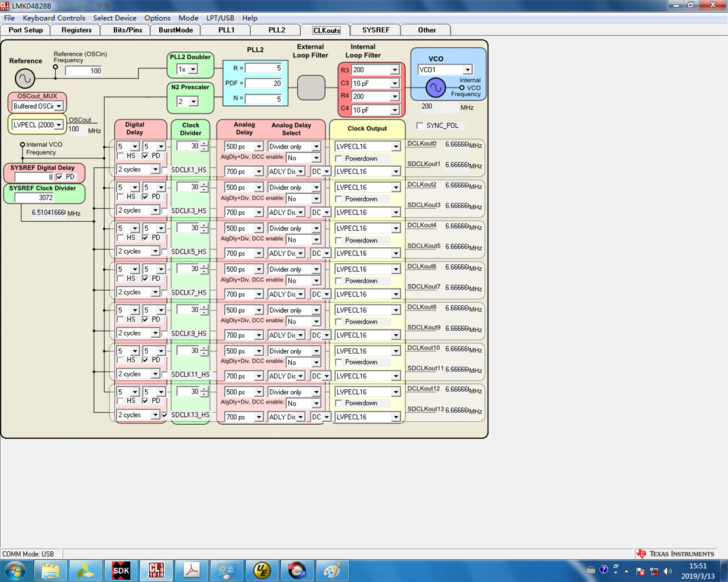Open the Select Device menu
The width and height of the screenshot is (728, 582).
click(115, 18)
